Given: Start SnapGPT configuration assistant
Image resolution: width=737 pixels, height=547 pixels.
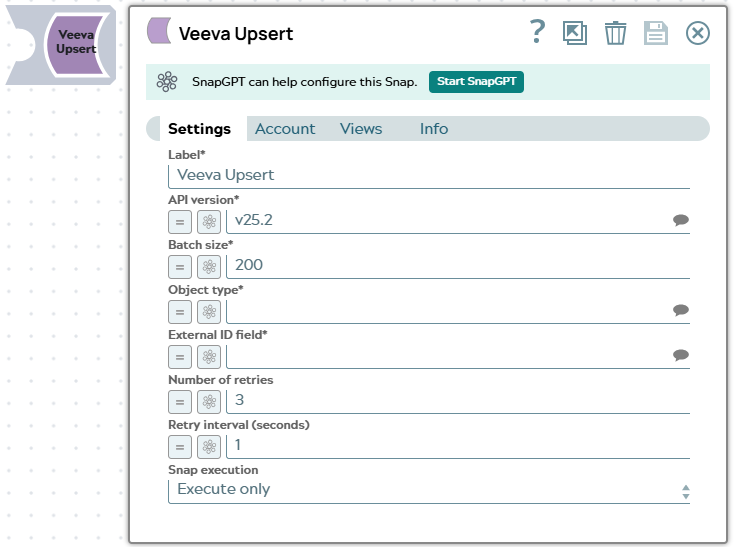Looking at the screenshot, I should click(x=476, y=82).
